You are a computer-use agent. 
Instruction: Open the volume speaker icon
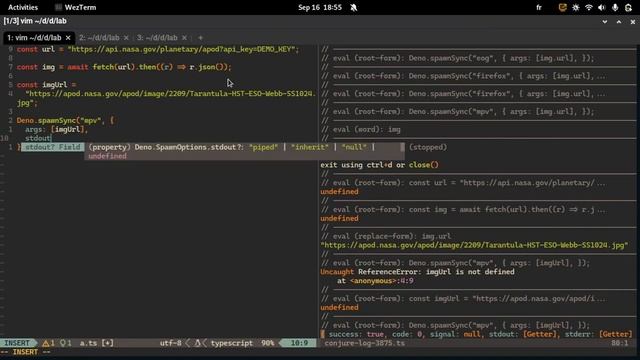coord(602,7)
